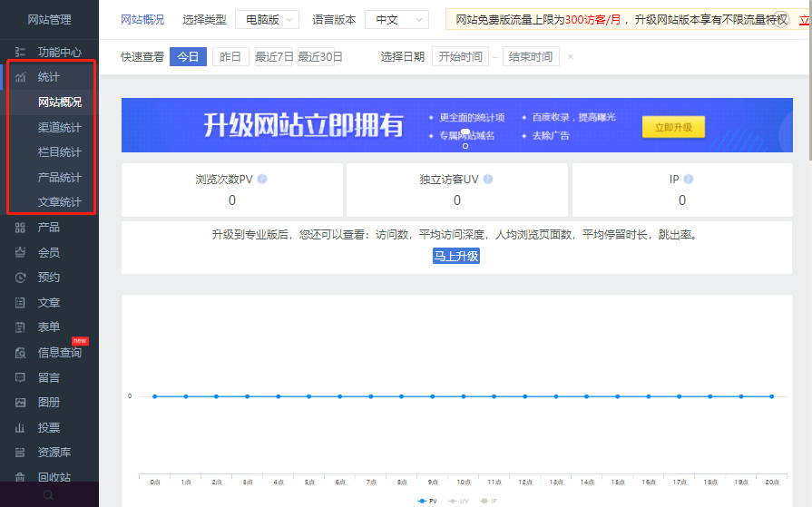Click the 网站管理 sidebar header
This screenshot has height=507, width=812.
pos(49,20)
